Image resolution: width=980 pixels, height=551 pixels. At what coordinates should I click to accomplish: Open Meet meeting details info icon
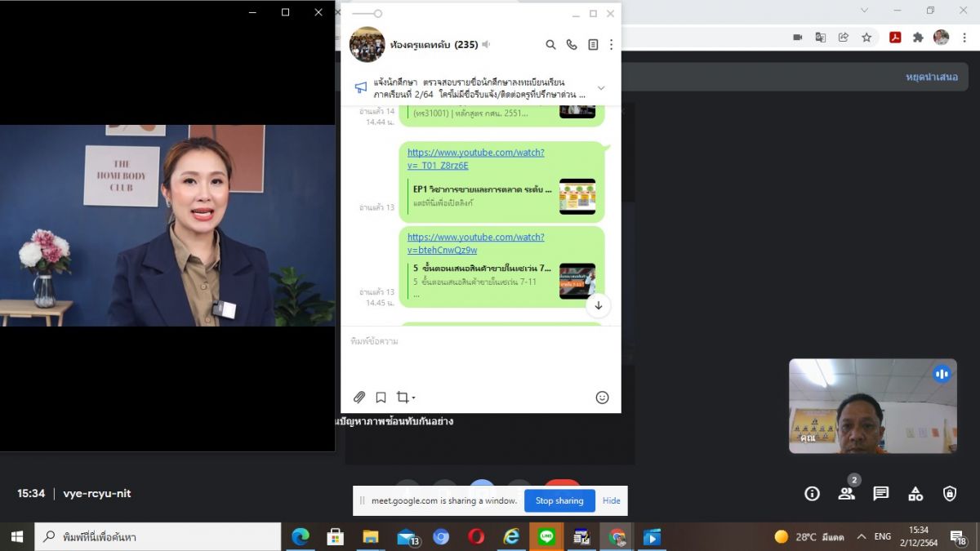(x=812, y=493)
